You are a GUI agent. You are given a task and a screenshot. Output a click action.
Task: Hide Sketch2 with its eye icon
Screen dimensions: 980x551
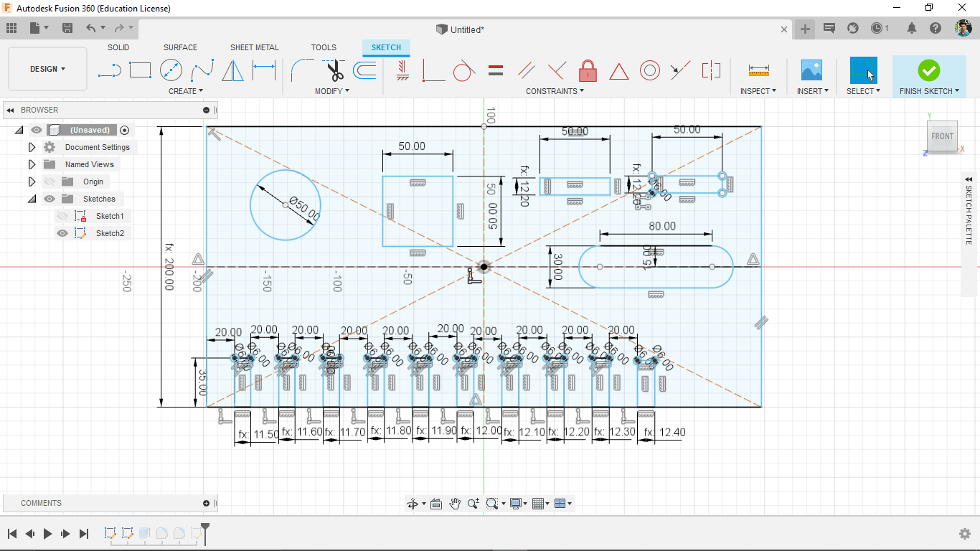point(62,233)
